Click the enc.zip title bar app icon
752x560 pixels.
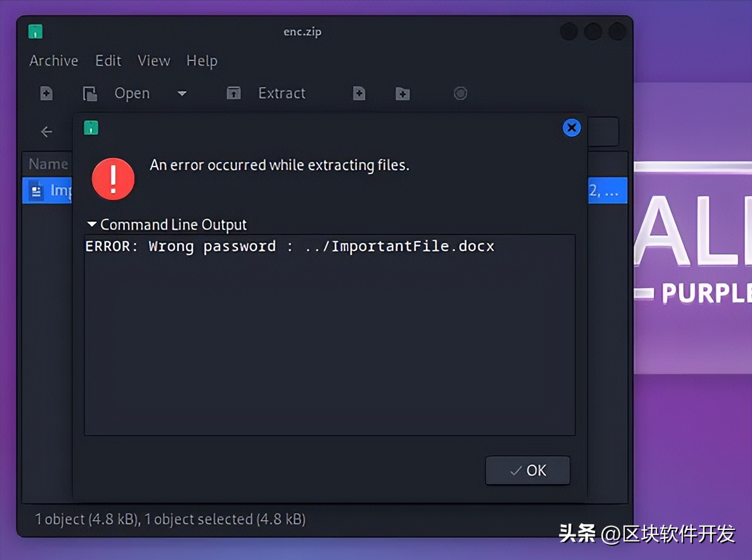(x=35, y=32)
